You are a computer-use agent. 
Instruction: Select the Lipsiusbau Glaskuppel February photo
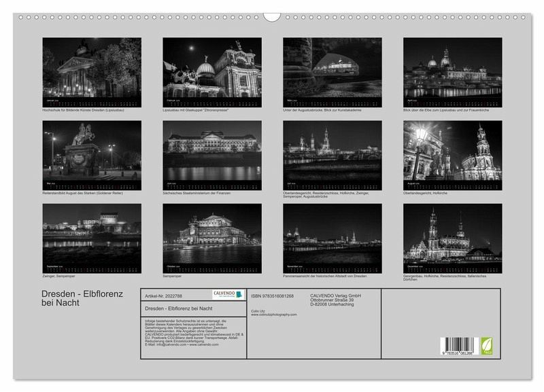pos(212,68)
